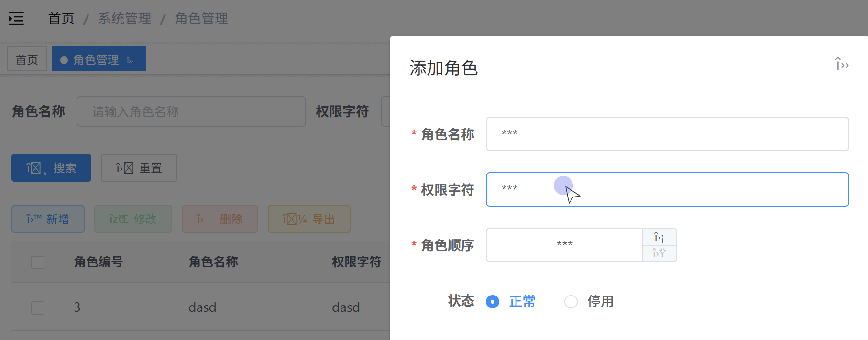Image resolution: width=868 pixels, height=340 pixels.
Task: Tick the select-all checkbox in the table header
Action: (x=38, y=262)
